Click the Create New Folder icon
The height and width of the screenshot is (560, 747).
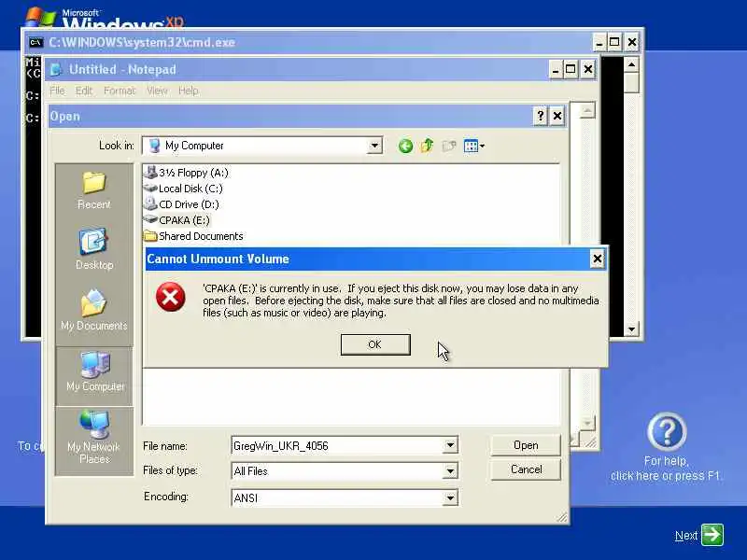[x=449, y=146]
